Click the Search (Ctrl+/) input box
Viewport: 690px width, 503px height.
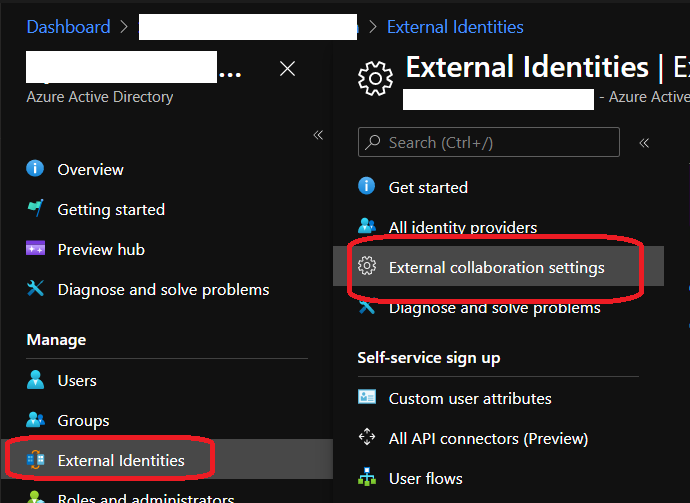pos(490,142)
